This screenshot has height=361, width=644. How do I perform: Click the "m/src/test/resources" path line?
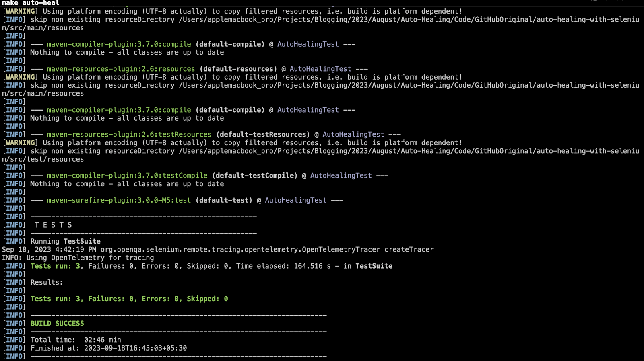43,159
